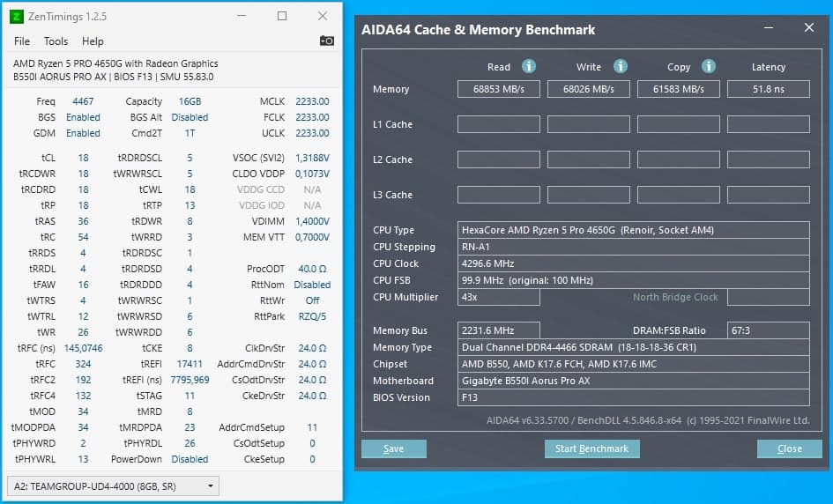Click the empty L3 Cache Latency field
Screen dimensions: 833x504
[768, 195]
